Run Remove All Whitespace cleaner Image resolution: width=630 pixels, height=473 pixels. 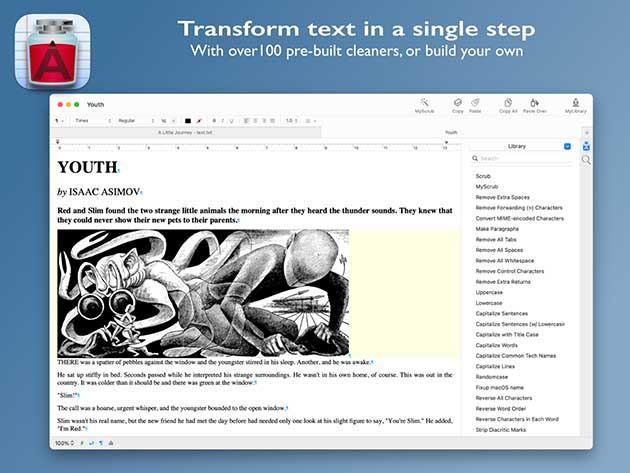(x=505, y=260)
